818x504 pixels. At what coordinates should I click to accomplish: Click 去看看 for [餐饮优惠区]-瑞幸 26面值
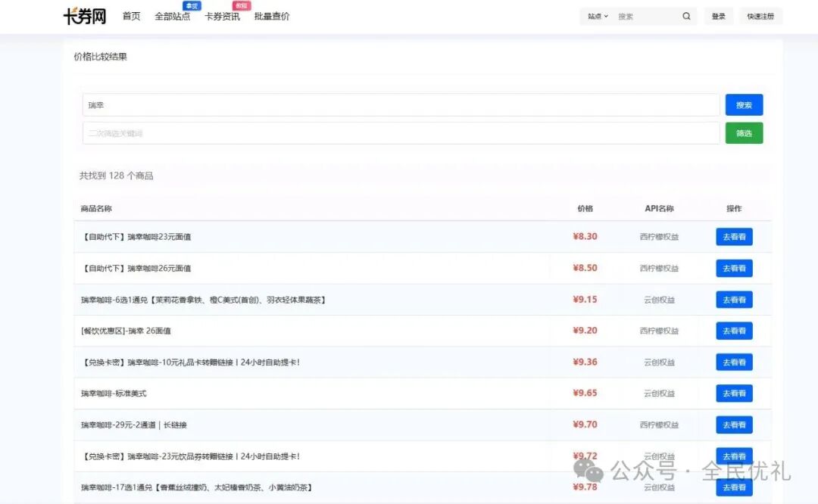[734, 331]
